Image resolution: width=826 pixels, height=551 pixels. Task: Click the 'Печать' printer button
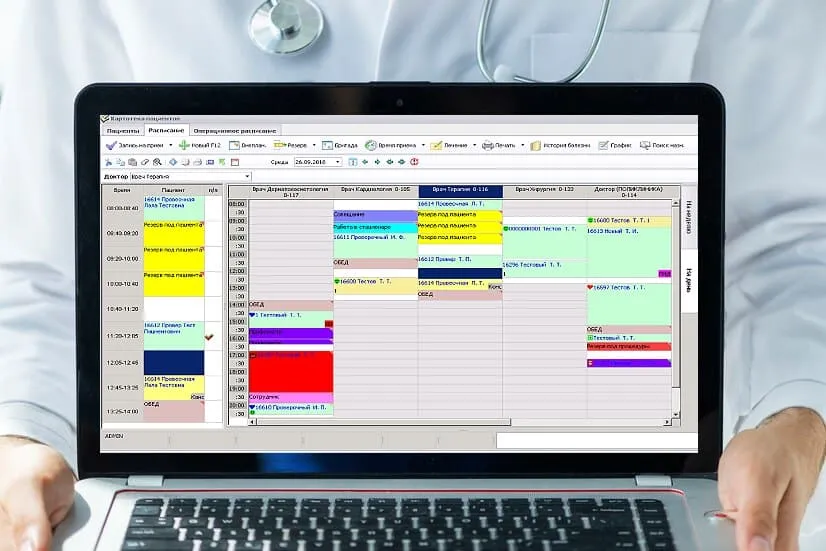[498, 145]
